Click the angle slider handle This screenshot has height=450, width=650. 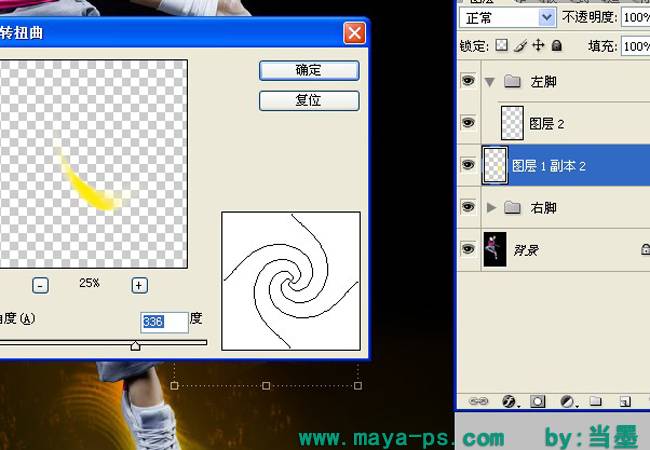click(135, 345)
